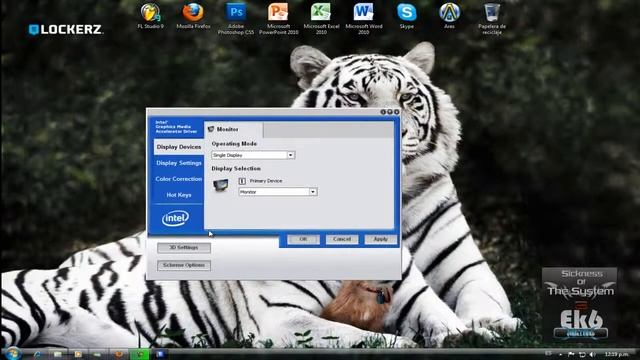Viewport: 640px width, 360px height.
Task: Open Internet Explorer from taskbar
Action: point(37,354)
